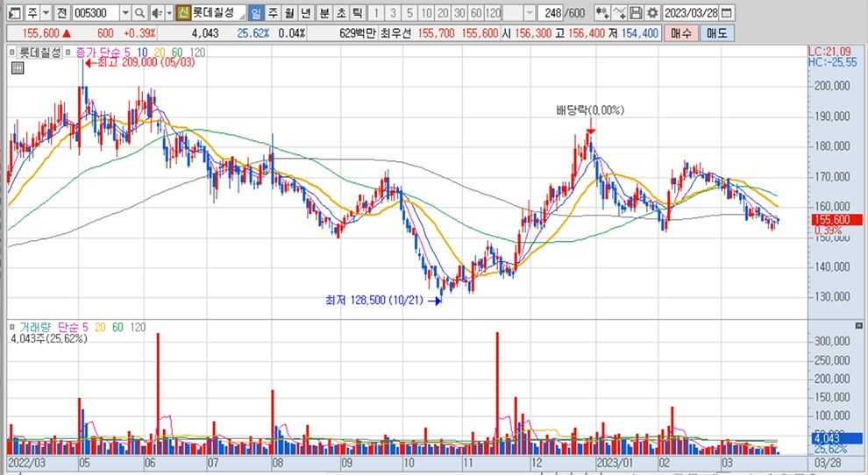This screenshot has height=475, width=868.
Task: Open chart settings gear icon
Action: pos(652,13)
